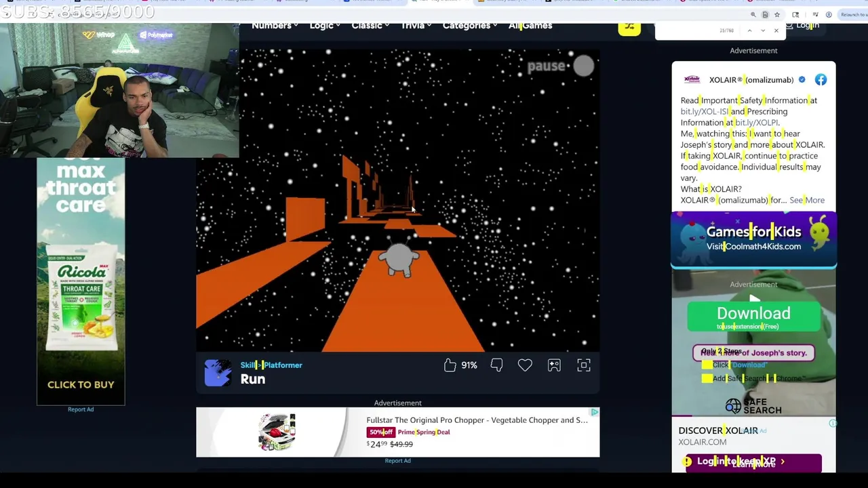Bookmark this page with the star icon
The image size is (868, 488).
click(777, 14)
